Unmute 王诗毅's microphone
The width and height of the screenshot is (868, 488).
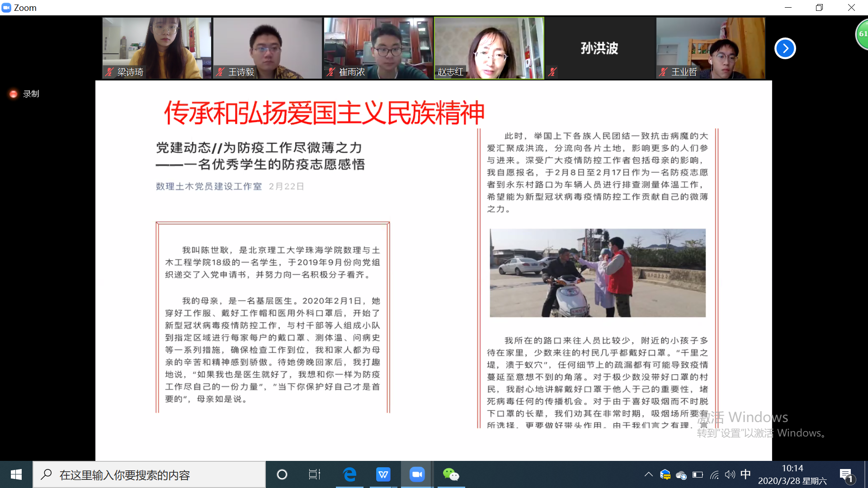pos(219,72)
